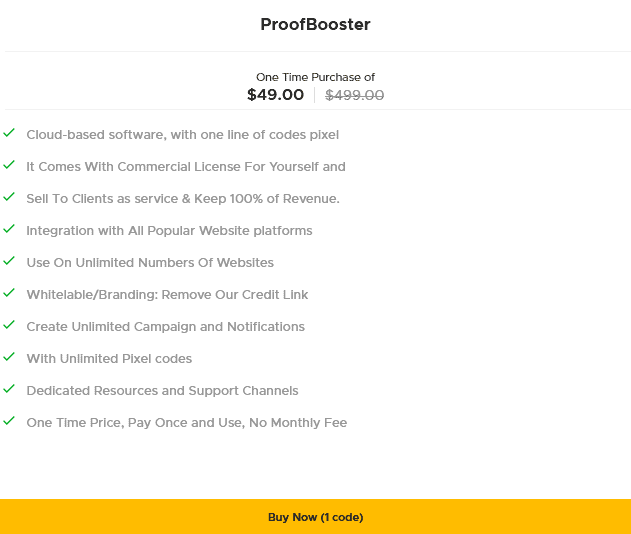Click checkmark beside Use On Unlimited Numbers

(x=9, y=260)
